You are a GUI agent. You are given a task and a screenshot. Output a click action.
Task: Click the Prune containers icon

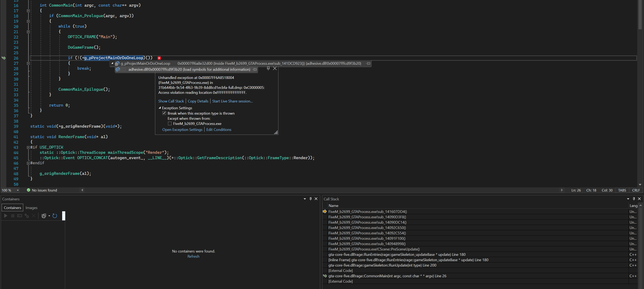point(44,216)
